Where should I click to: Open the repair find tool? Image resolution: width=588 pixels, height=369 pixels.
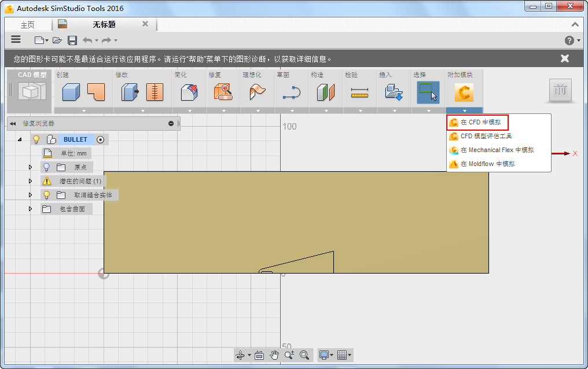tap(223, 92)
